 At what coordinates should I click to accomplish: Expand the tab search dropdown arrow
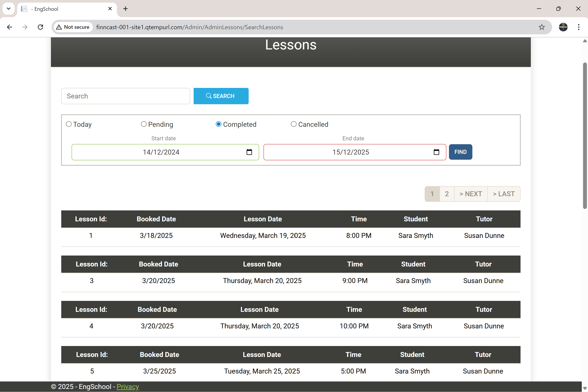9,9
